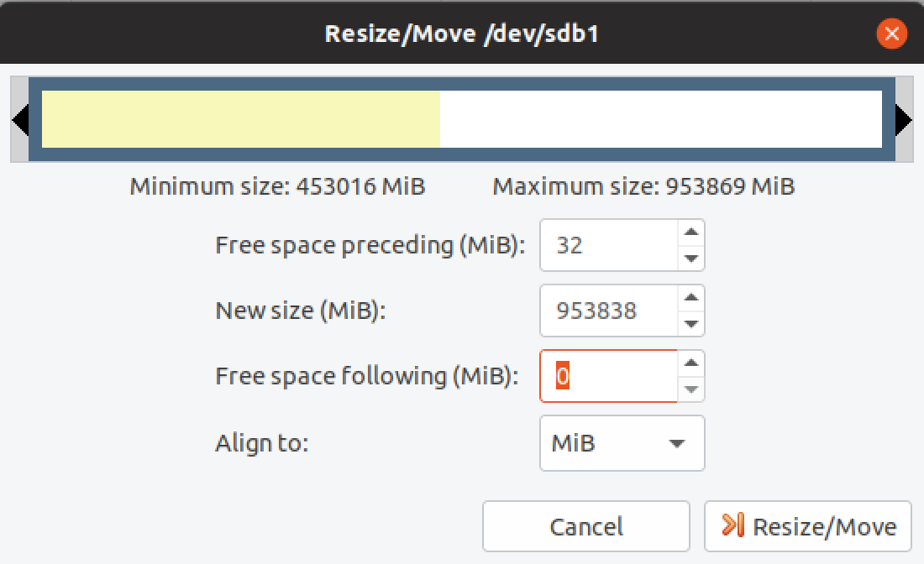
Task: Lower Free space following with down arrow
Action: coord(690,389)
